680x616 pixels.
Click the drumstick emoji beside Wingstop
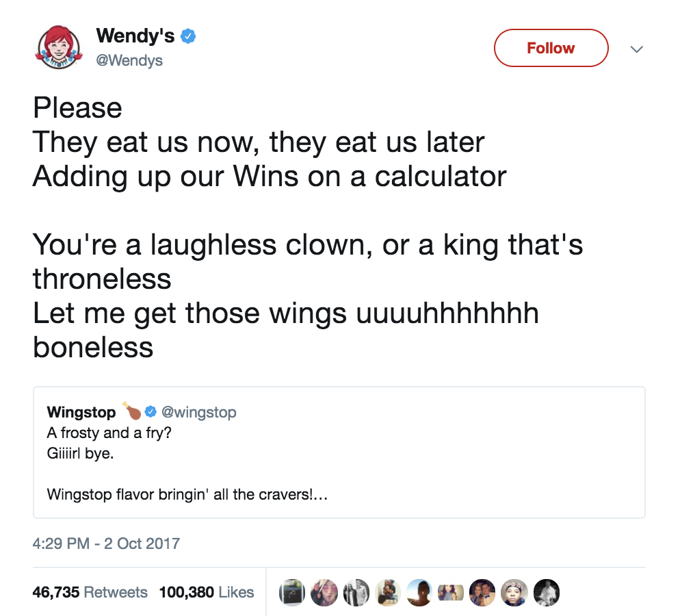(131, 411)
